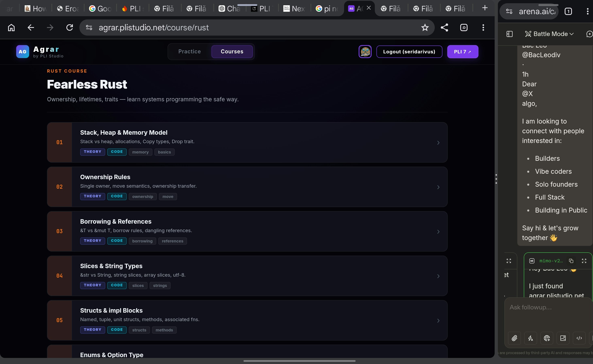
Task: Expand the Borrowing & References lesson chevron
Action: pos(438,232)
